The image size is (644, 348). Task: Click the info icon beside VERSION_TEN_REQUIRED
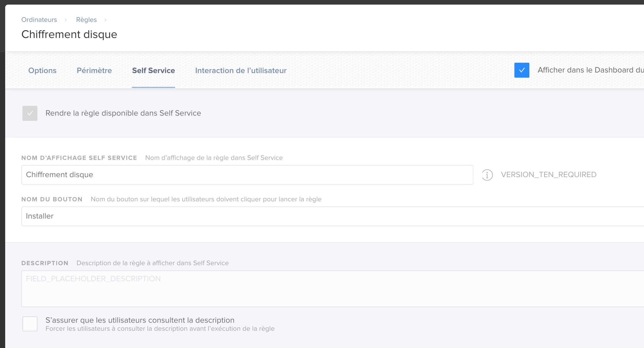[x=487, y=175]
